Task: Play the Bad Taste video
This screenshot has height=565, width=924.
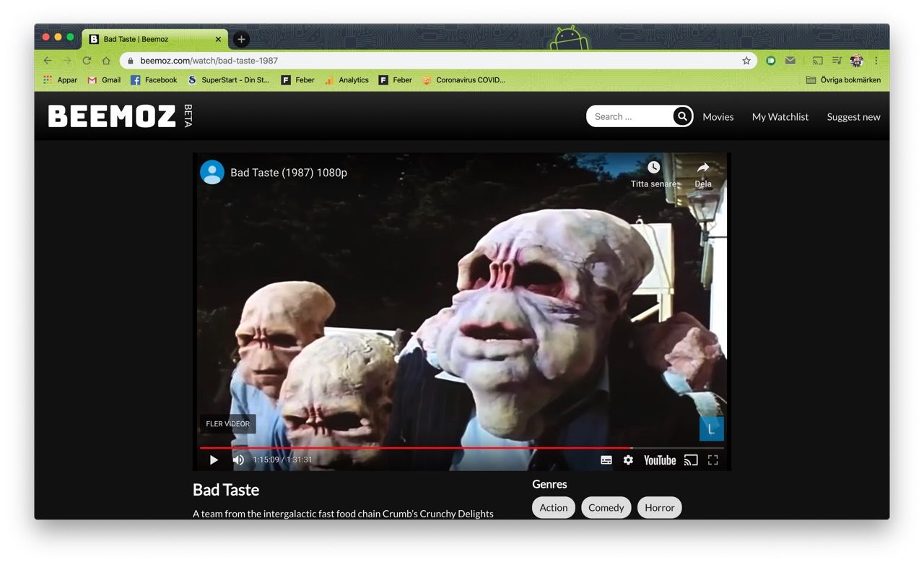Action: click(214, 460)
